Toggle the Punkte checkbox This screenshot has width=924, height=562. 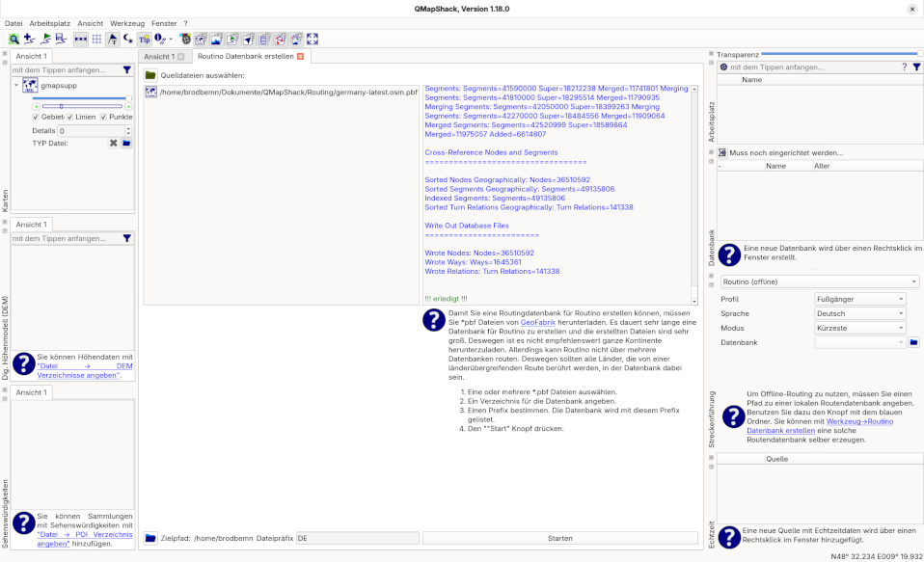point(104,117)
